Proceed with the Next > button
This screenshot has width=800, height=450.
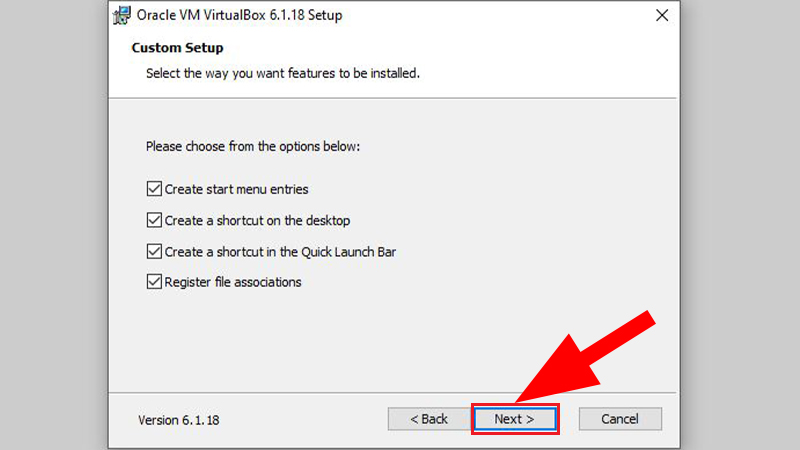pyautogui.click(x=515, y=419)
